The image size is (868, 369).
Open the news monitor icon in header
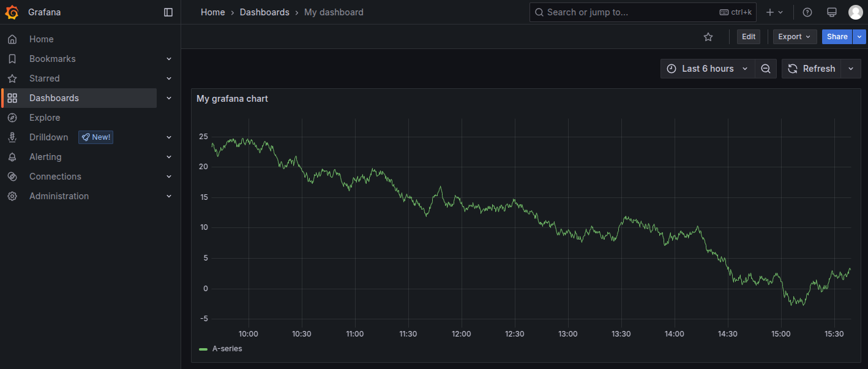point(831,12)
